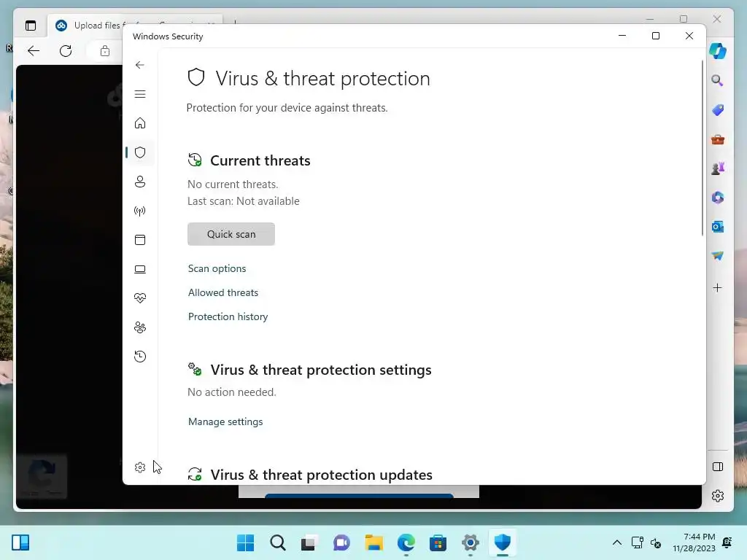Open Protection history sidebar icon
747x560 pixels.
coord(139,356)
